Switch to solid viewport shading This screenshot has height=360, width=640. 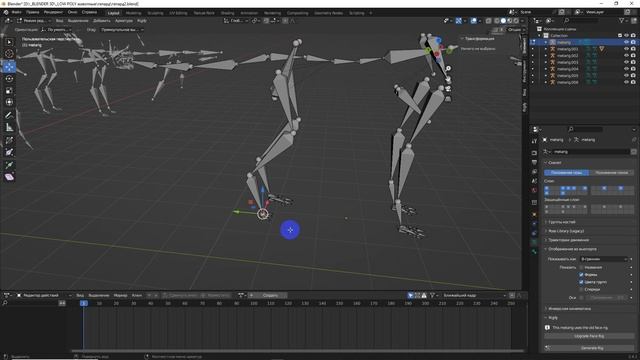pos(503,20)
